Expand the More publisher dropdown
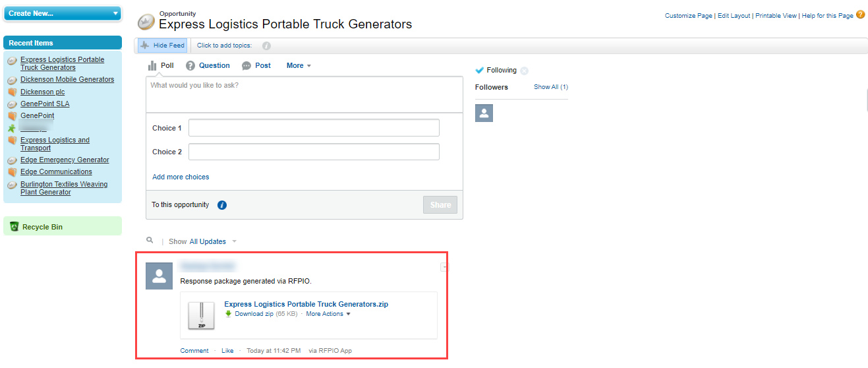Screen dimensions: 868x368 (x=299, y=65)
